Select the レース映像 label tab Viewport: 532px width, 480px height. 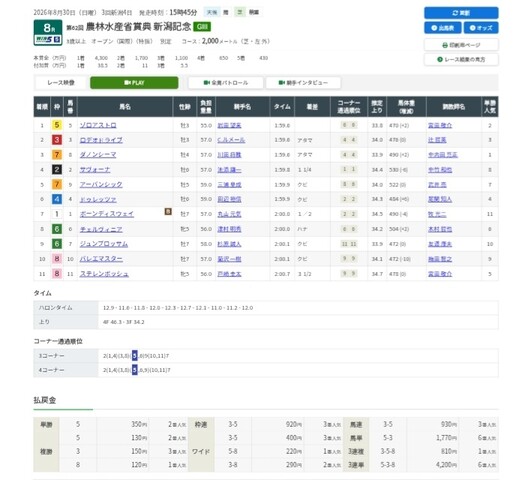[x=61, y=83]
